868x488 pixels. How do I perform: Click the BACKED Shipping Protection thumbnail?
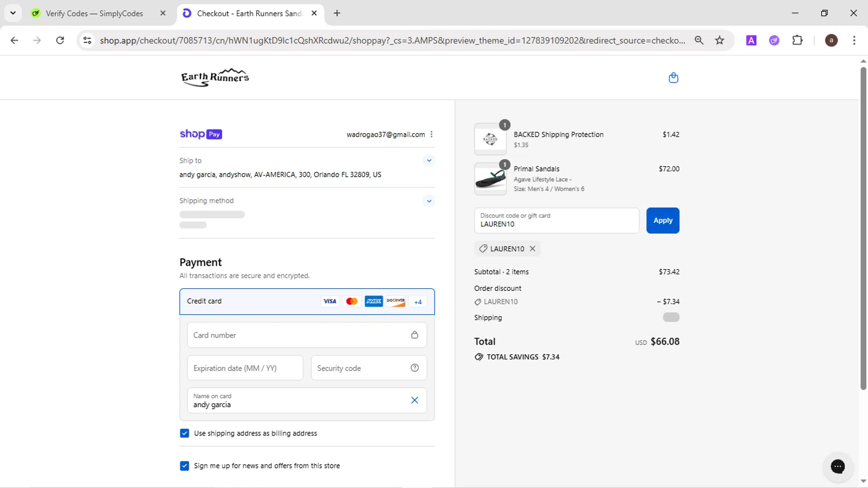click(x=490, y=139)
